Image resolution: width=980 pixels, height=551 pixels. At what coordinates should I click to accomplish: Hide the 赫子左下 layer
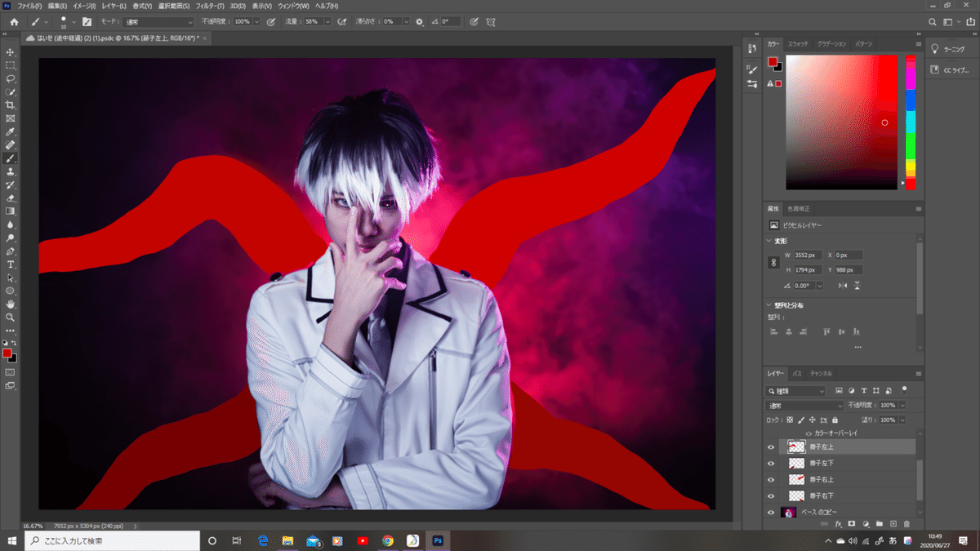(771, 463)
